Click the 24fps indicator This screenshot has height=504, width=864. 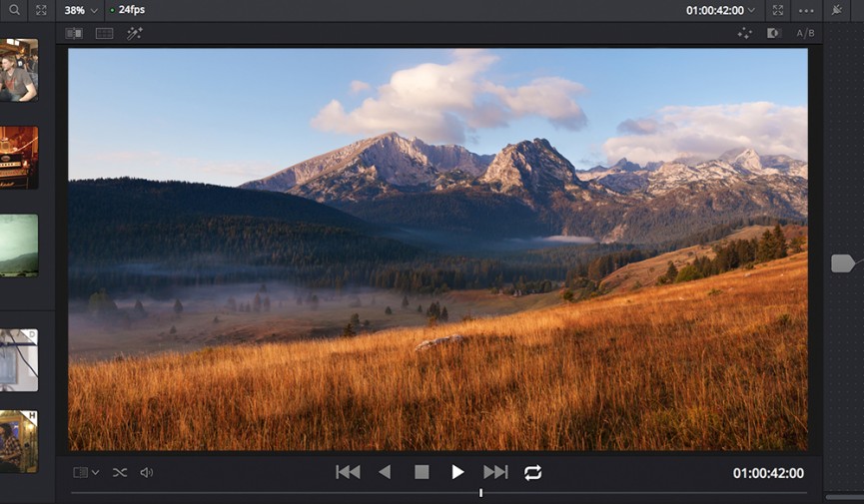tap(127, 10)
